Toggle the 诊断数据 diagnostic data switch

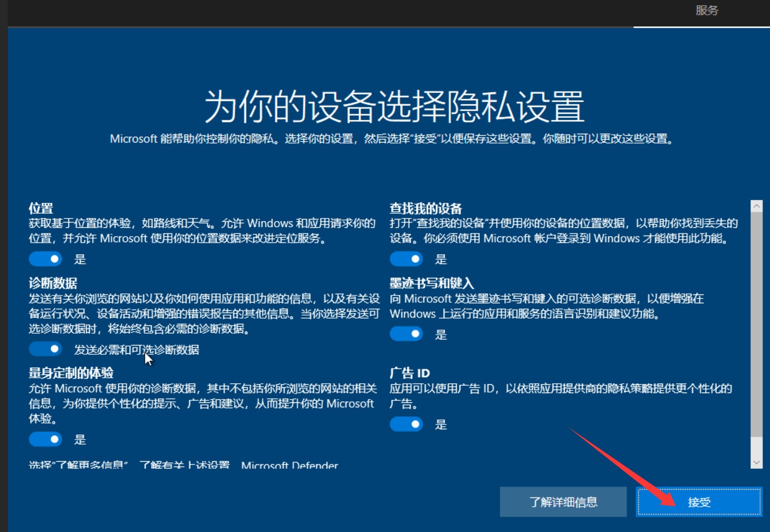click(x=45, y=349)
